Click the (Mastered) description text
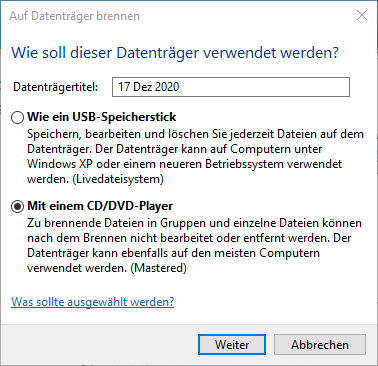This screenshot has height=366, width=378. (x=158, y=268)
